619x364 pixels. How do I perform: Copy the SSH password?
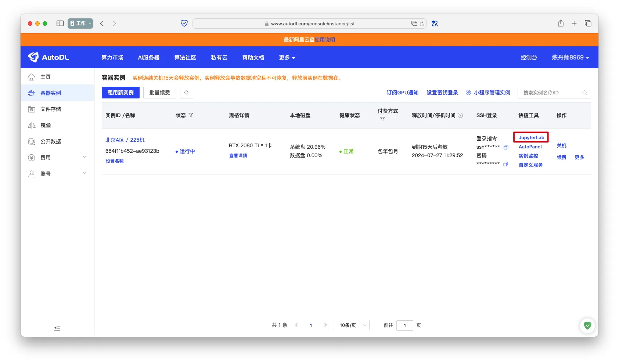[506, 164]
